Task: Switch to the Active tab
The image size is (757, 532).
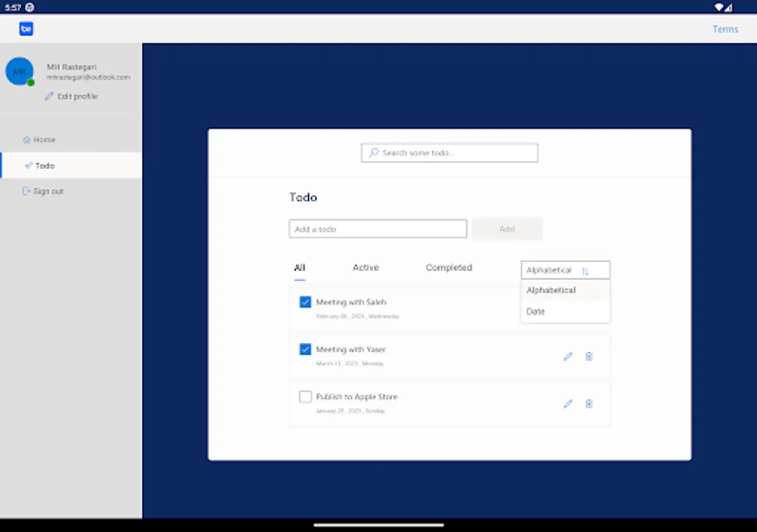Action: tap(365, 267)
